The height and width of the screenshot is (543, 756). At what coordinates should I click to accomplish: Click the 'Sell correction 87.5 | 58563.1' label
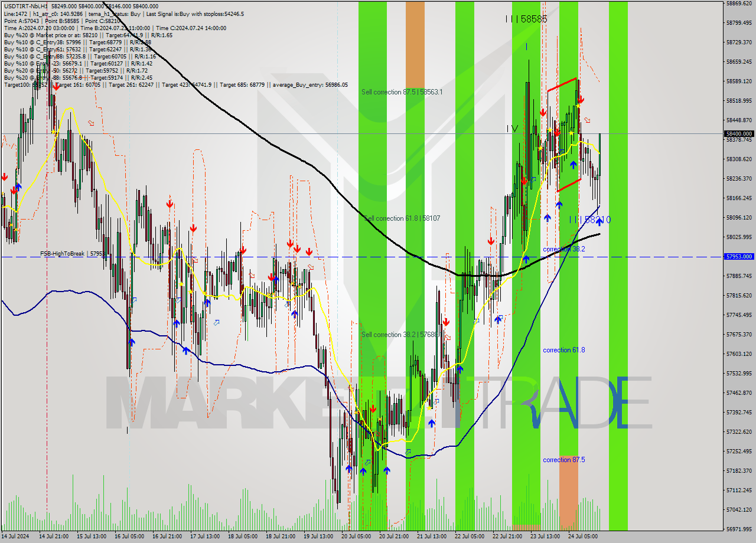tap(402, 92)
